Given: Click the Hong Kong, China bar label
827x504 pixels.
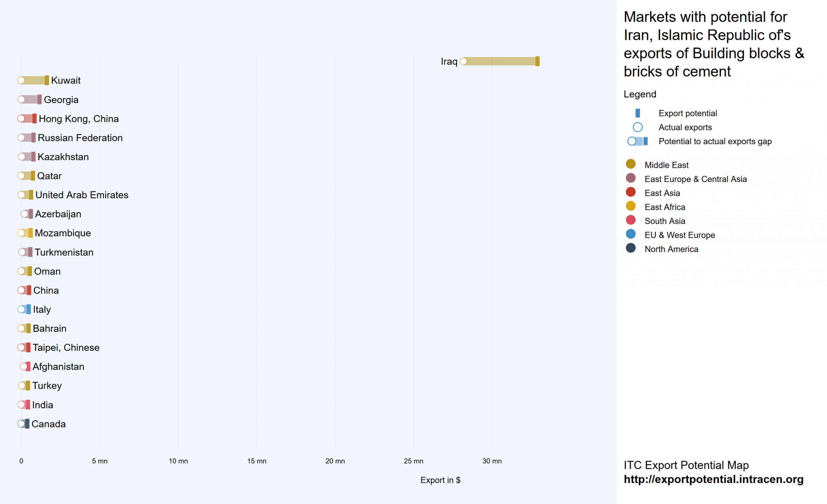Looking at the screenshot, I should tap(79, 119).
